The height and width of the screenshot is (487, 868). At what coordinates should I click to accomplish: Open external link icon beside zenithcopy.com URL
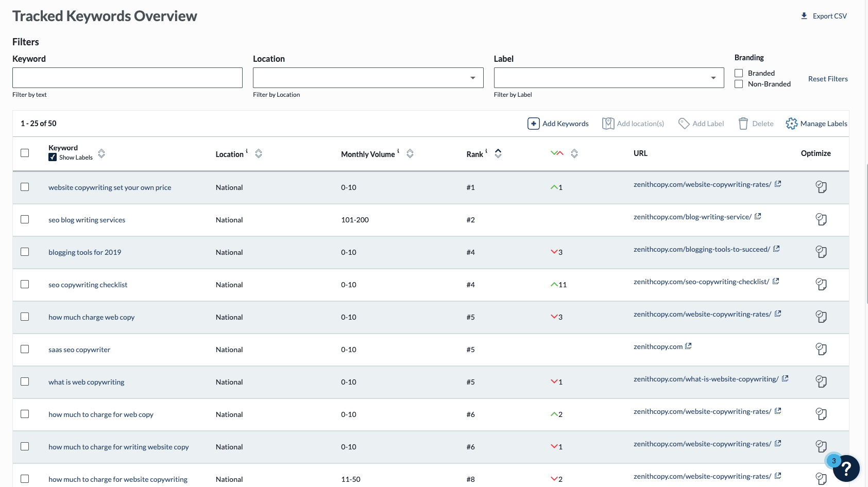[x=688, y=346]
